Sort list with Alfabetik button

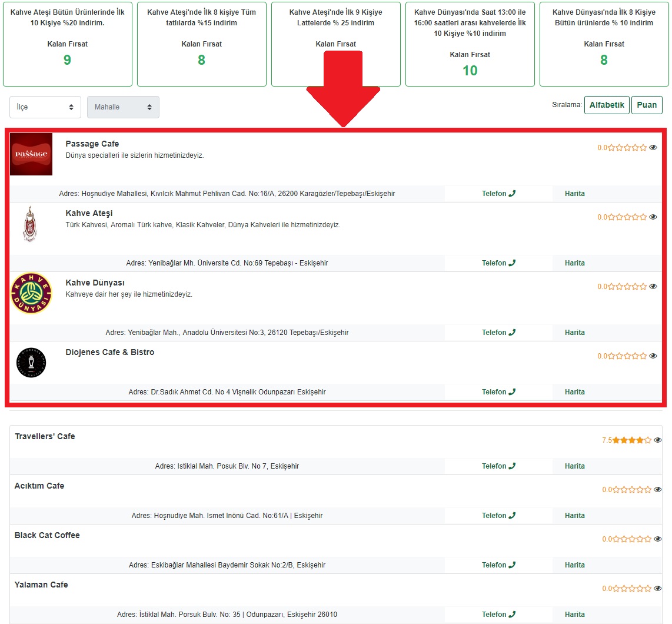coord(607,105)
